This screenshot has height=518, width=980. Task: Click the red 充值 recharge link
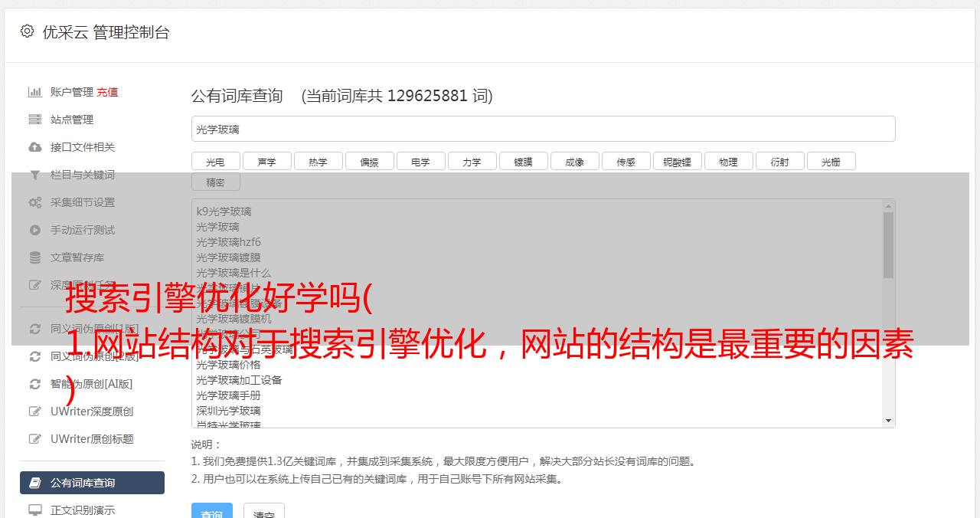107,92
